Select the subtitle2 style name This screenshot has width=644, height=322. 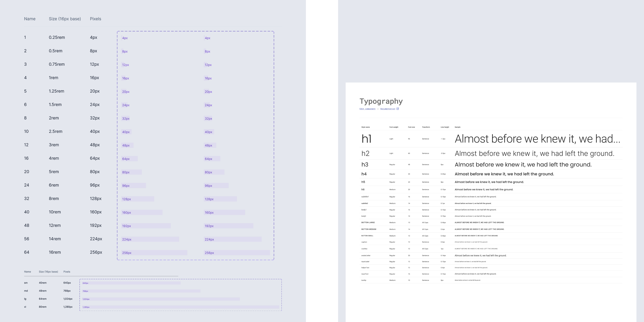[x=365, y=204]
